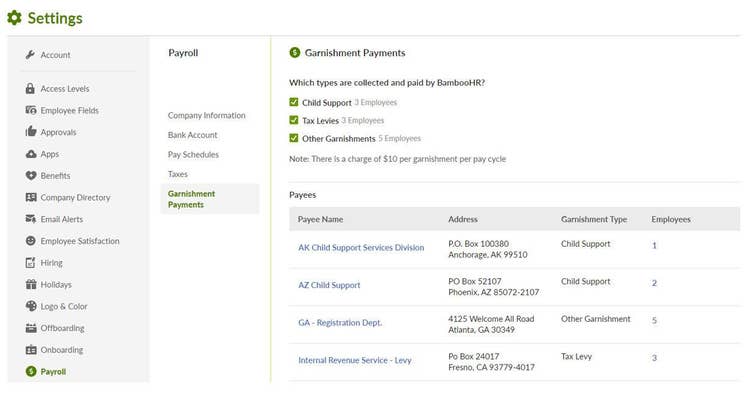Click the 'Anchorage, AK 99510' address
750x395 pixels.
coord(488,255)
